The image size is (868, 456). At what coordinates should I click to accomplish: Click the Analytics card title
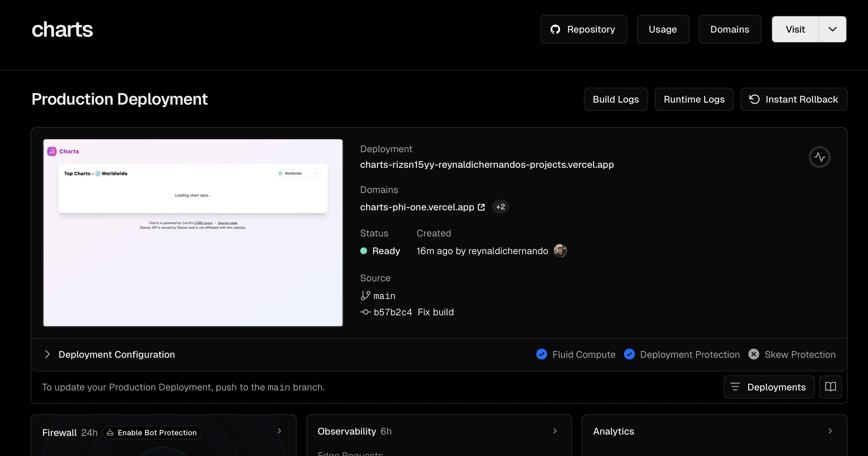pyautogui.click(x=613, y=431)
